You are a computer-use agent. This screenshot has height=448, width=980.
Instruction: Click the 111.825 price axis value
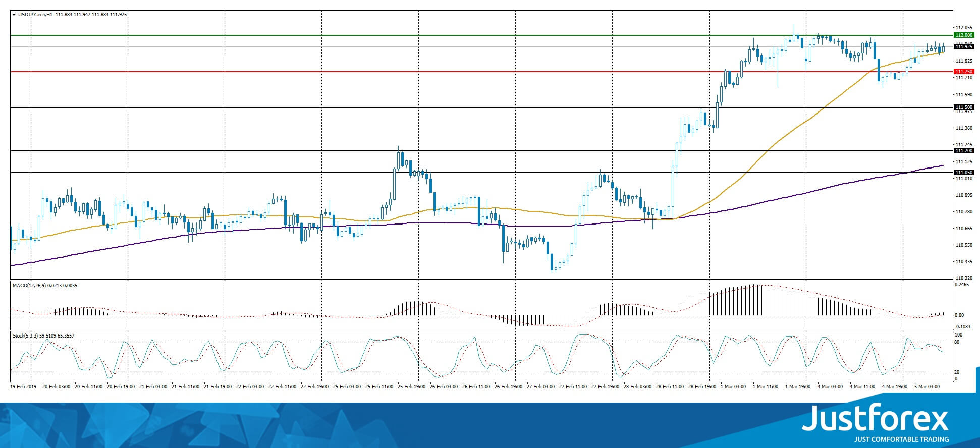click(964, 61)
